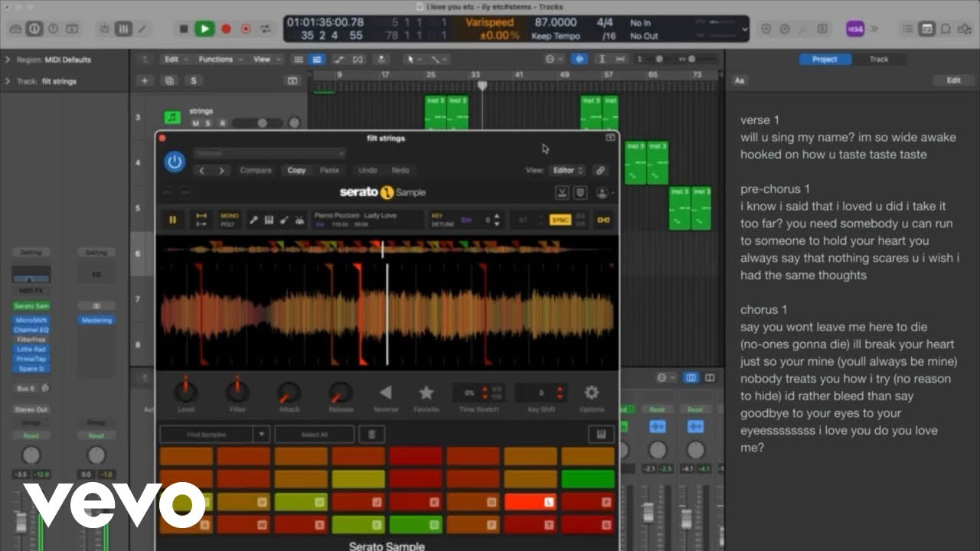Click the SYNC button in Serato Sample
980x551 pixels.
(560, 220)
